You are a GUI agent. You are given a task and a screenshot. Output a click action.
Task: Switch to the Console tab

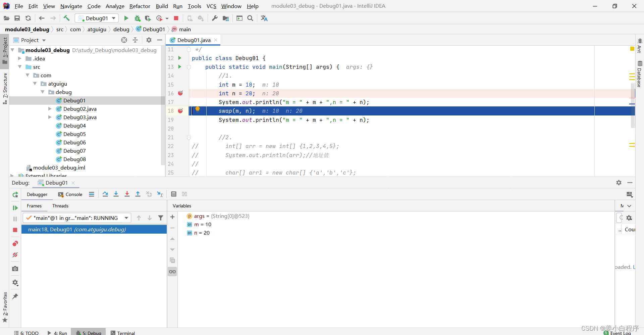pos(70,194)
